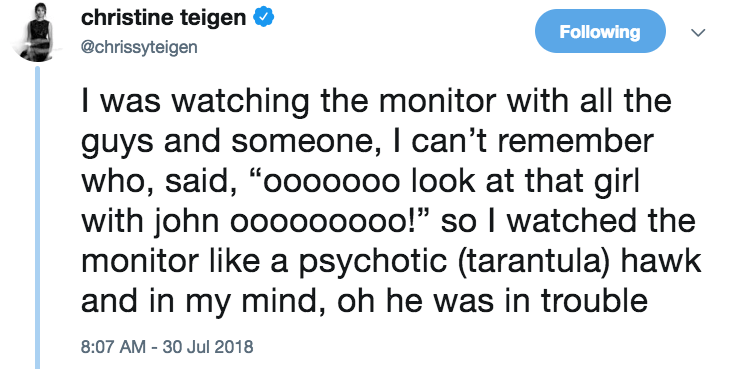
Task: Open the christine teigen display name link
Action: point(164,18)
